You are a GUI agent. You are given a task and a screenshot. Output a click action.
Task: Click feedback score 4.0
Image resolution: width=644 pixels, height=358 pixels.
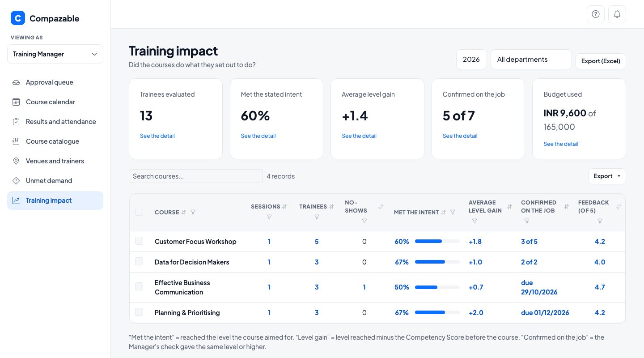(x=600, y=262)
